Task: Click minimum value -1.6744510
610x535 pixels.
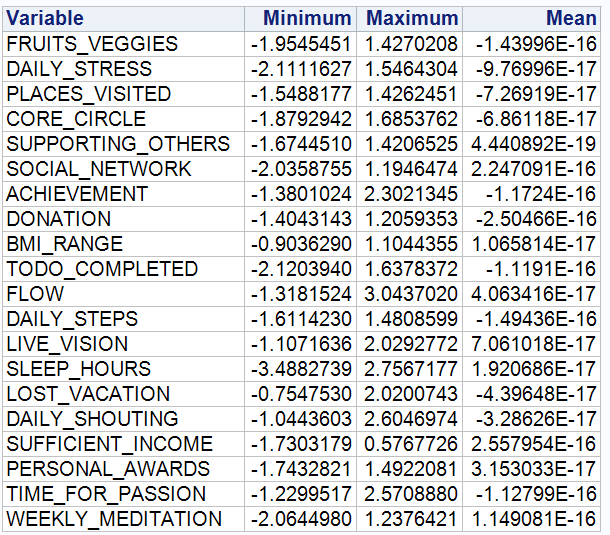Action: (300, 144)
